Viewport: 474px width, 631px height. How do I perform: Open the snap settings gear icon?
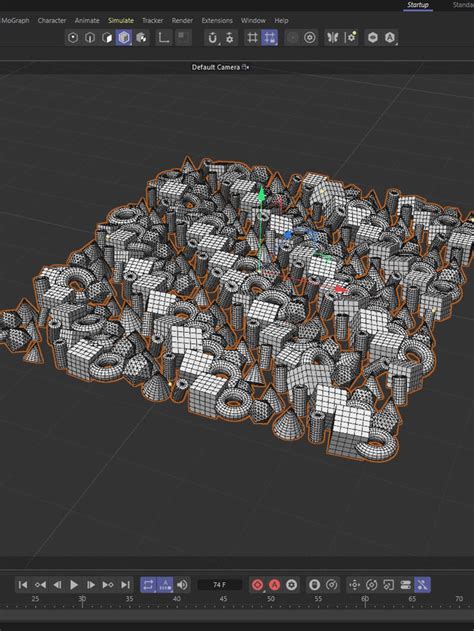point(230,38)
